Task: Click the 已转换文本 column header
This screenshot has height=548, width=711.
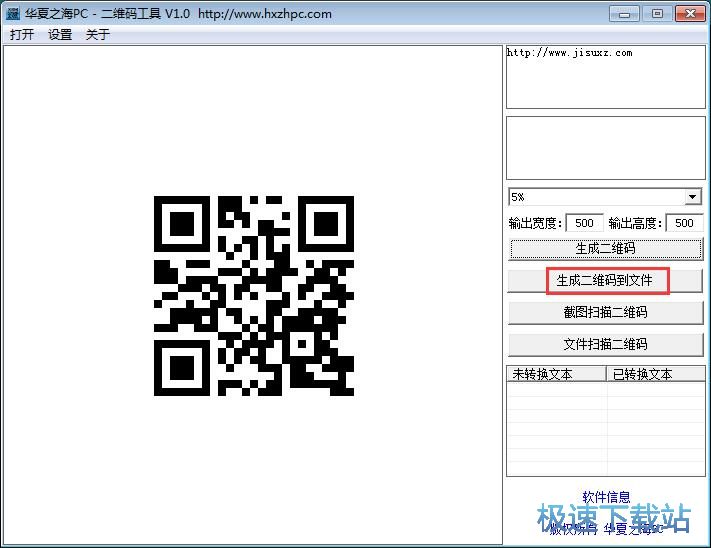Action: click(x=656, y=374)
